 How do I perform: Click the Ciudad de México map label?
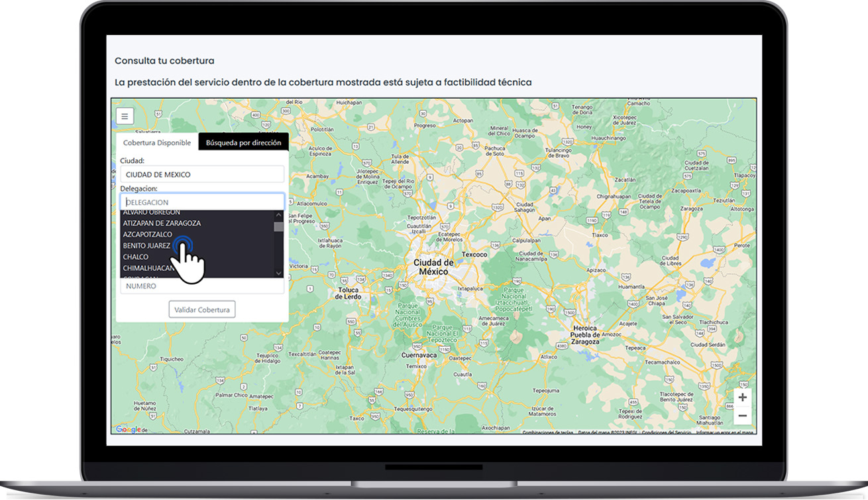[434, 267]
